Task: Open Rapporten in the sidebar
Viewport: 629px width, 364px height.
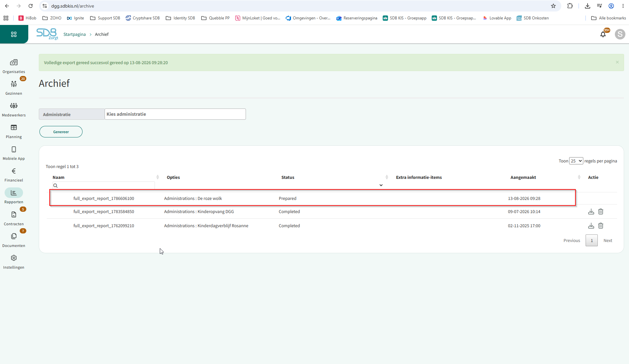Action: click(x=14, y=196)
